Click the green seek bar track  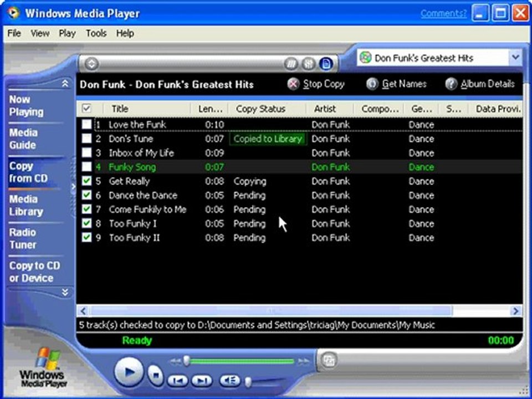pos(242,361)
